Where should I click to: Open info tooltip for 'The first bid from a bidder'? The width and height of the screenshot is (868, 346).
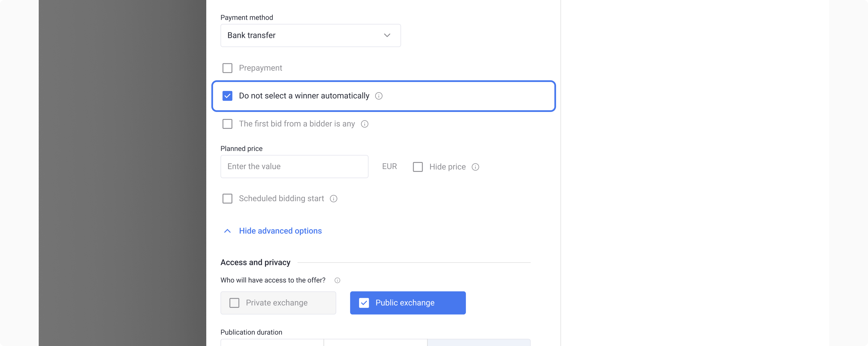(364, 124)
